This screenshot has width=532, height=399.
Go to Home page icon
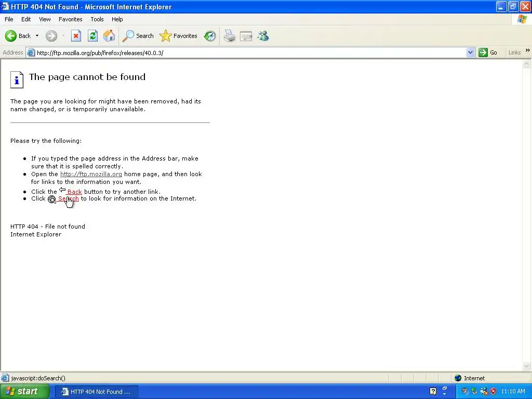click(x=109, y=36)
